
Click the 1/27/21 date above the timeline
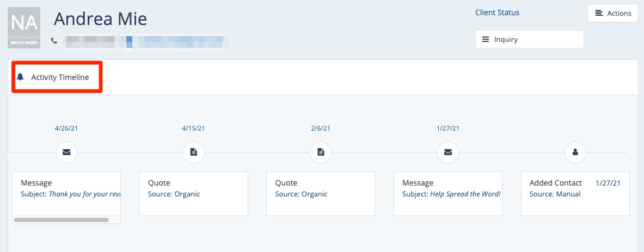pos(447,128)
